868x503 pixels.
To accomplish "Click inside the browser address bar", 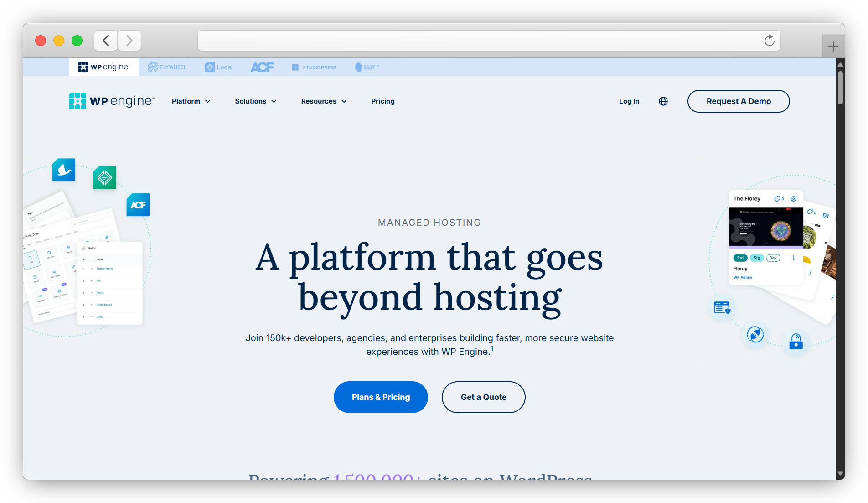I will [488, 41].
